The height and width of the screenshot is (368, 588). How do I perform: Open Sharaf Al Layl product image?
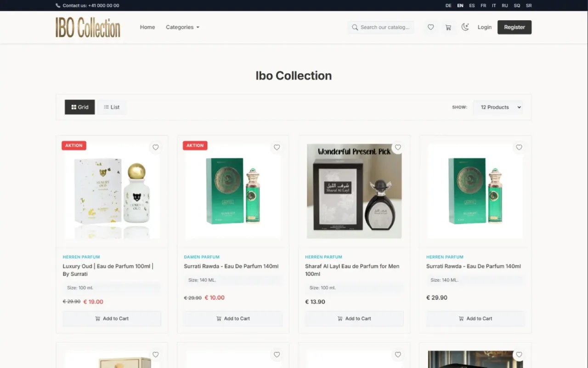354,191
